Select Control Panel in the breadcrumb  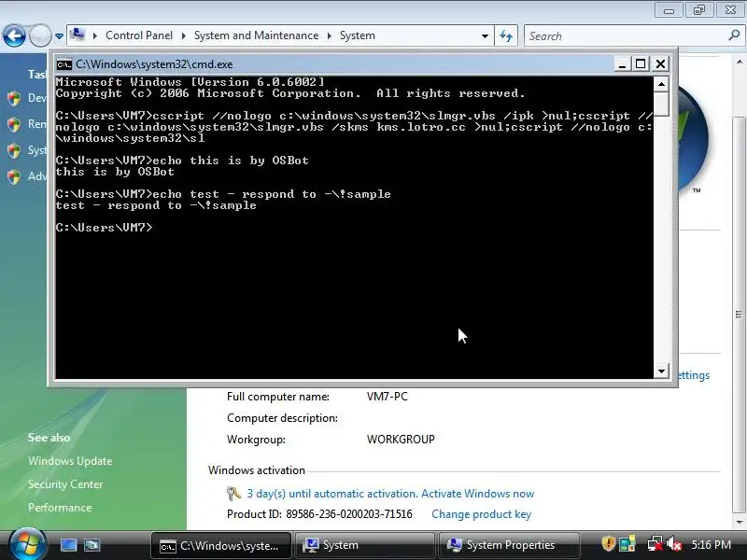tap(139, 35)
